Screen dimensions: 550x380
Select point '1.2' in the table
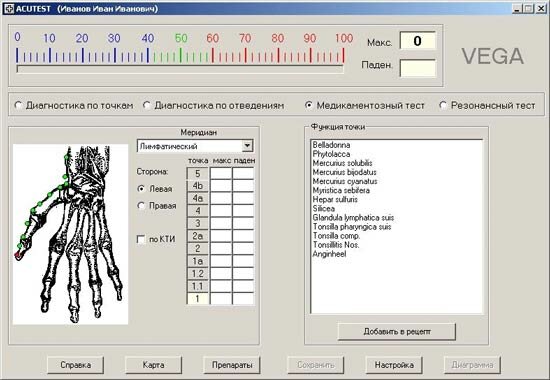coord(197,274)
